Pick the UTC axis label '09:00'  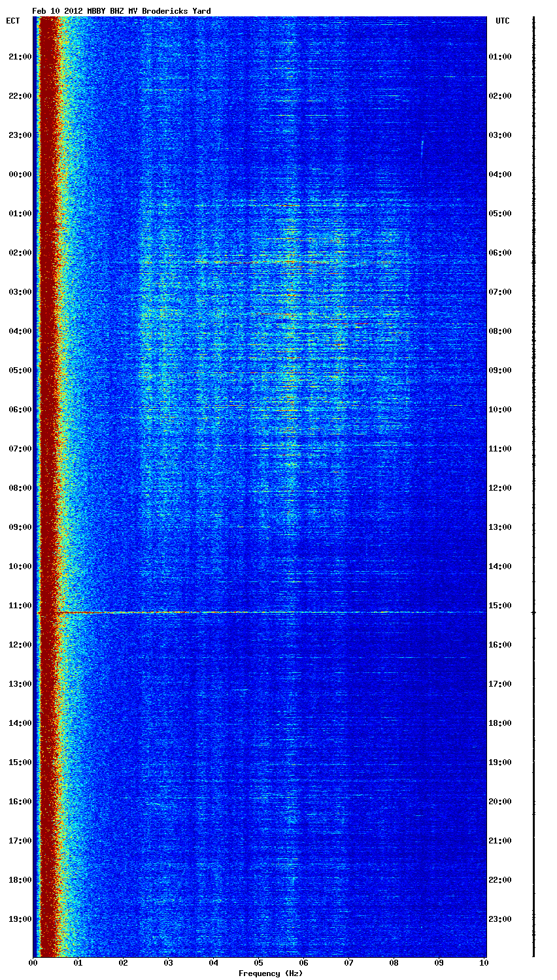point(500,370)
